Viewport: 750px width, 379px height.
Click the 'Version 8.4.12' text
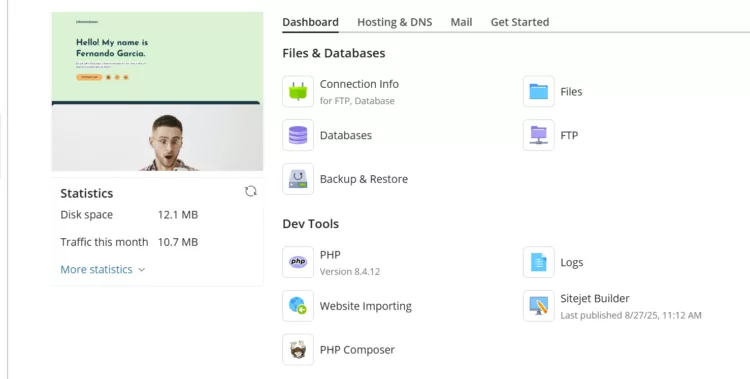pyautogui.click(x=350, y=271)
